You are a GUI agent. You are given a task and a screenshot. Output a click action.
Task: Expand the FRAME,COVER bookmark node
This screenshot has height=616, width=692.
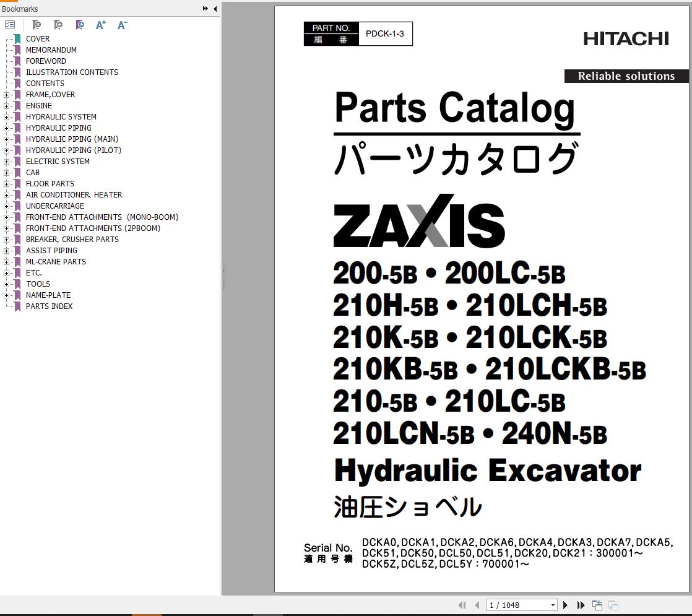click(x=6, y=95)
